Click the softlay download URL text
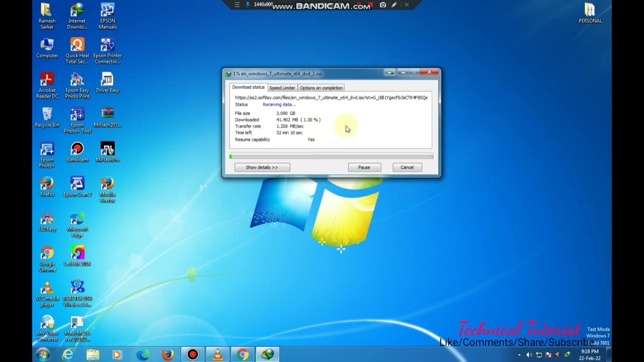644x362 pixels. 331,98
